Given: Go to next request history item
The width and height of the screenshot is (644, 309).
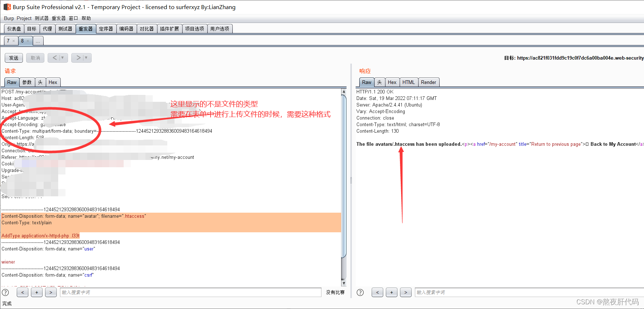Looking at the screenshot, I should [x=78, y=58].
